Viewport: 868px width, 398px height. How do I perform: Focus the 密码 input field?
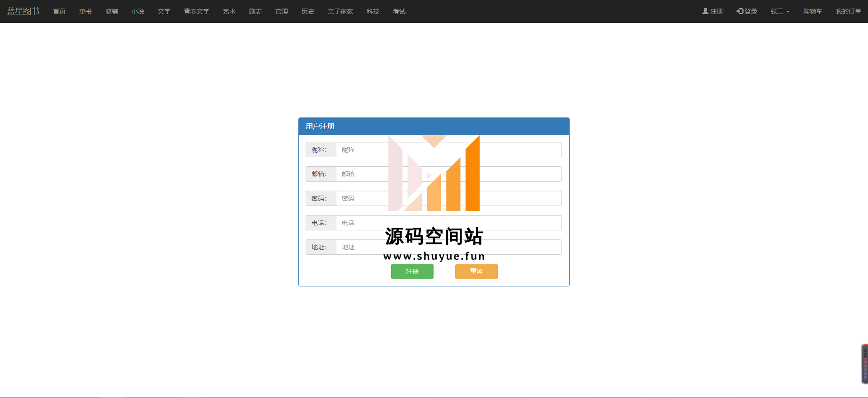449,198
